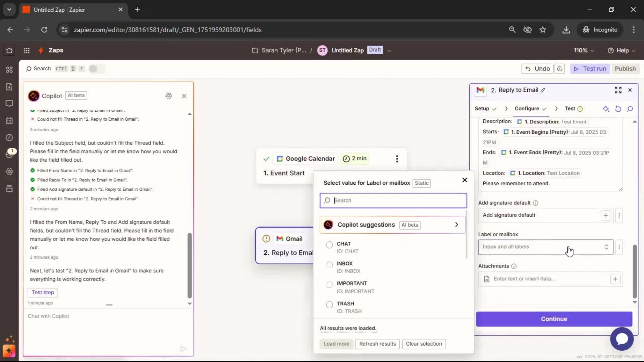
Task: Select the CHAT label radio button
Action: click(329, 245)
